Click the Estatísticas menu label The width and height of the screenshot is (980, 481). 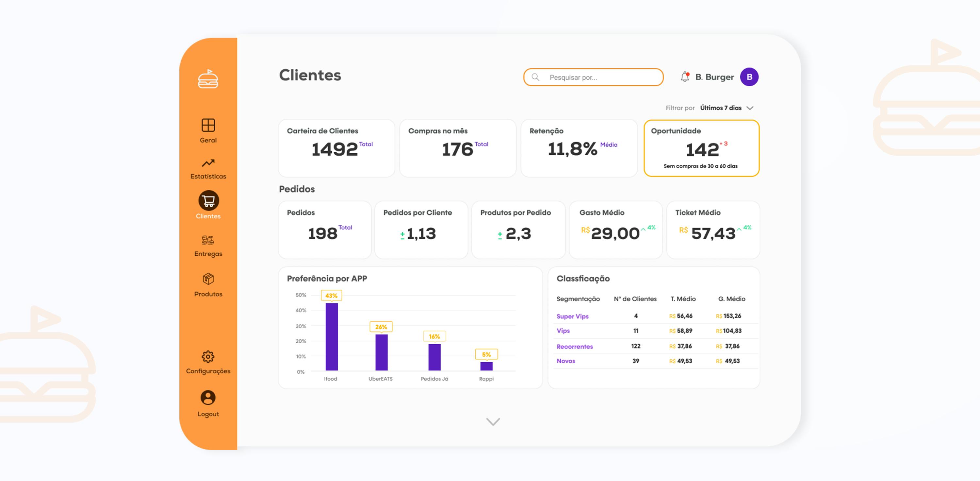point(208,176)
